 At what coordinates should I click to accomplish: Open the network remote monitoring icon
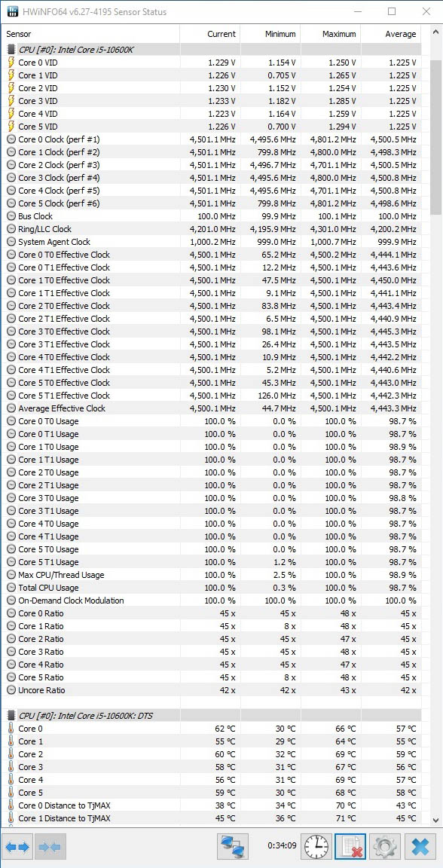(x=234, y=847)
